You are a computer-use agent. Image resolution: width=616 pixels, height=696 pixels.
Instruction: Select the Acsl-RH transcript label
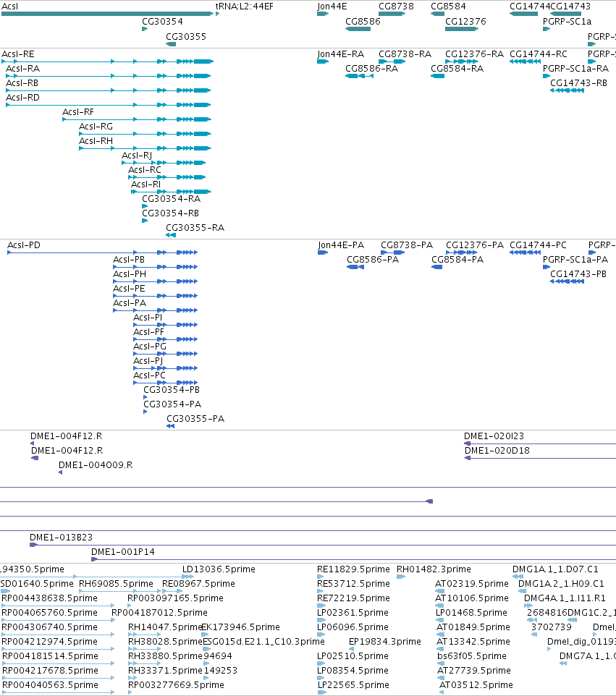pos(96,141)
